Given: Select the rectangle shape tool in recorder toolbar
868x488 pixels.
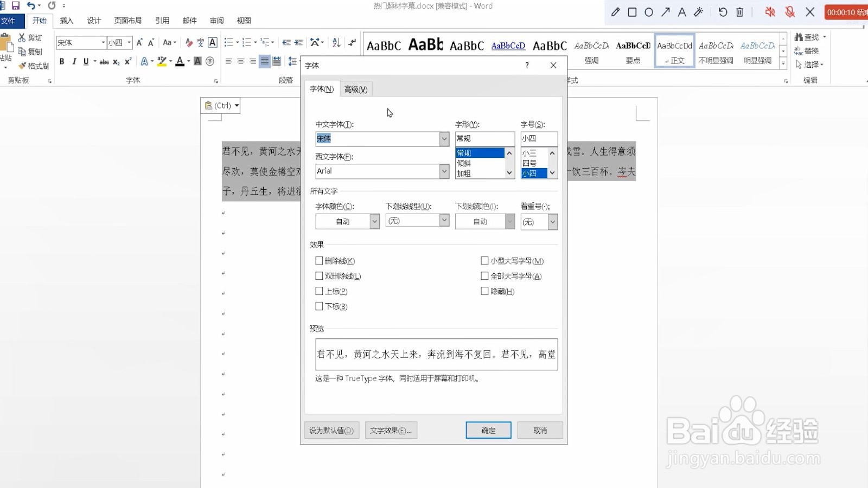Looking at the screenshot, I should 632,12.
